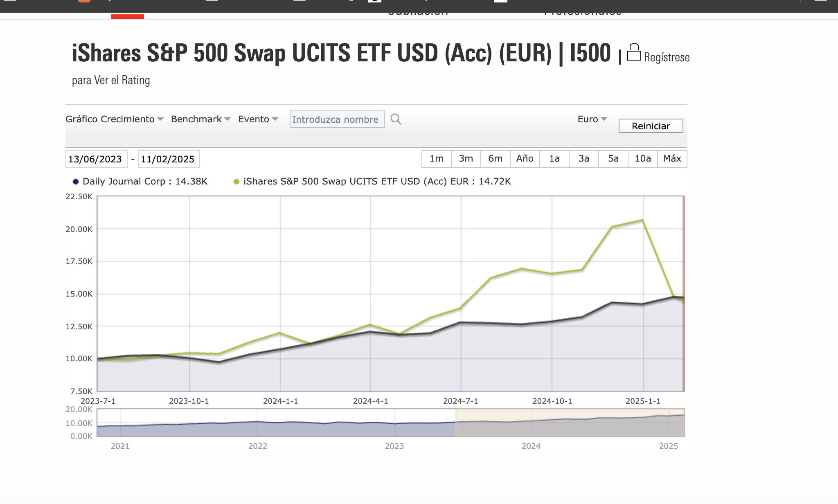
Task: Click the green iShares legend dot
Action: tap(237, 182)
